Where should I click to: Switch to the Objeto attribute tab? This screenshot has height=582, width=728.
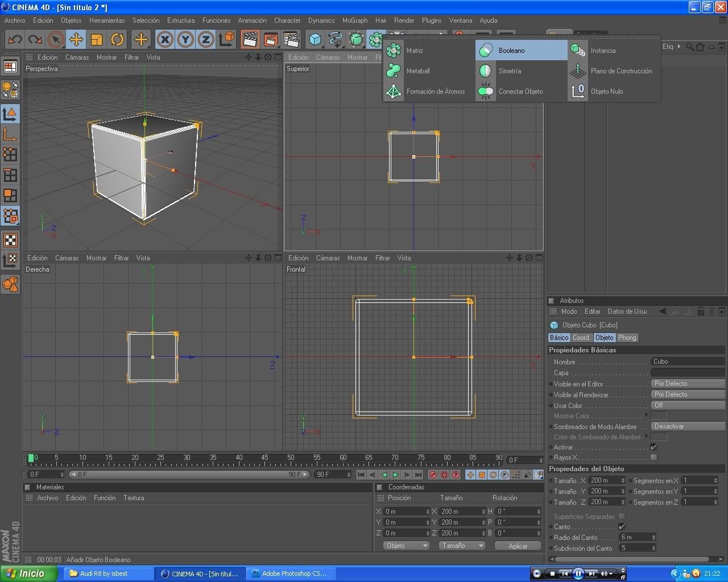[604, 338]
